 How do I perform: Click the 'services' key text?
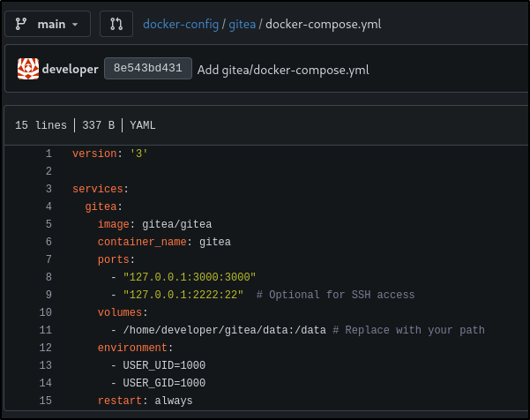coord(98,189)
